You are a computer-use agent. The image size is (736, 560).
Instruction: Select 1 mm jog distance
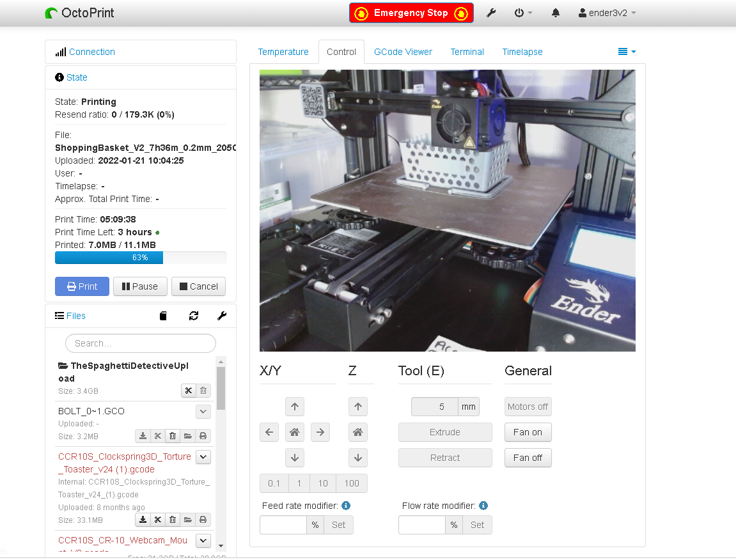point(299,483)
